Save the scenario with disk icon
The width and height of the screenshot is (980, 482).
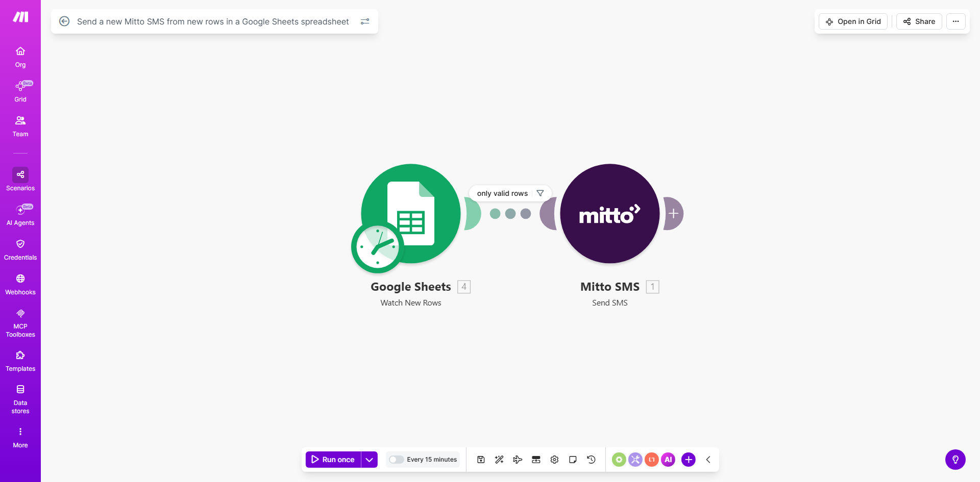point(481,460)
